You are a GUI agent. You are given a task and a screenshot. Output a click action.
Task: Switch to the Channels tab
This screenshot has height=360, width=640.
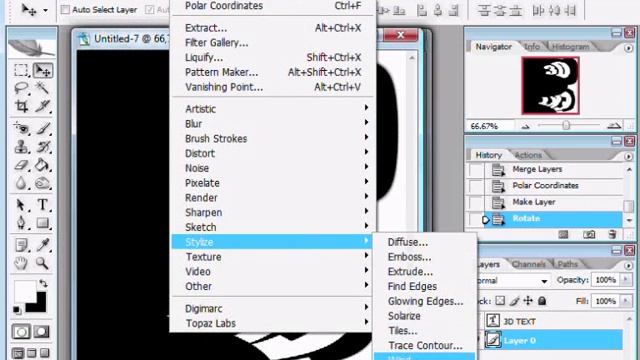[529, 264]
